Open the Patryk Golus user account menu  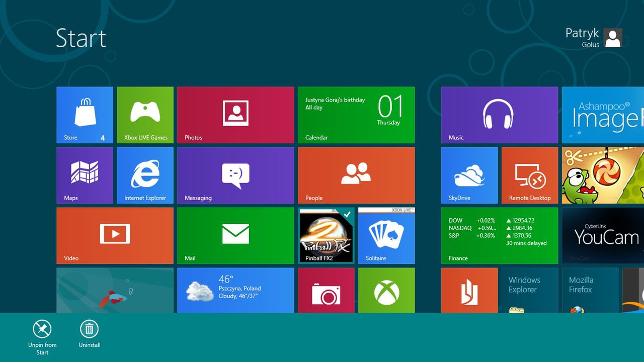tap(594, 38)
